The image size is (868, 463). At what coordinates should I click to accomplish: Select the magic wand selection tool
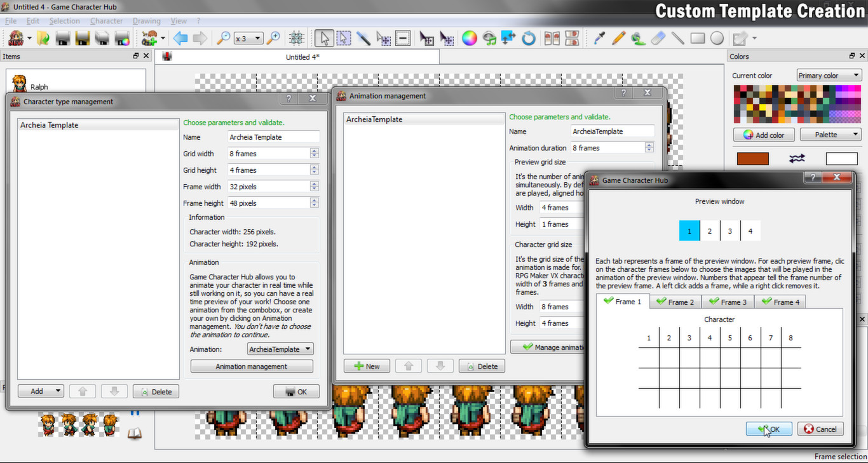363,38
